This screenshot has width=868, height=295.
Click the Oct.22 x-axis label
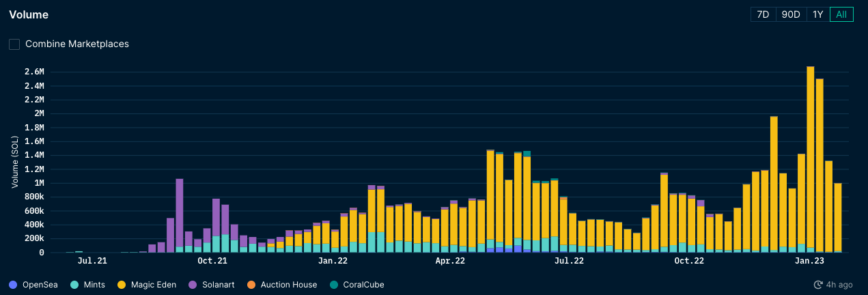point(689,261)
